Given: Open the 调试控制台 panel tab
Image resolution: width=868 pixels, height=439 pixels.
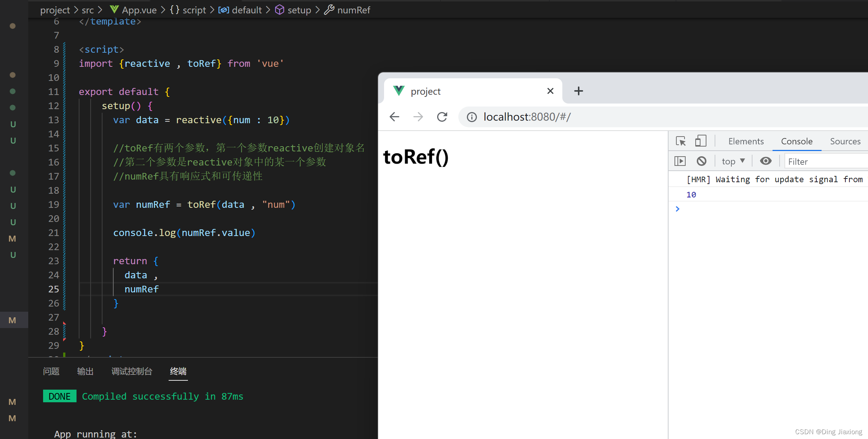Looking at the screenshot, I should click(131, 371).
